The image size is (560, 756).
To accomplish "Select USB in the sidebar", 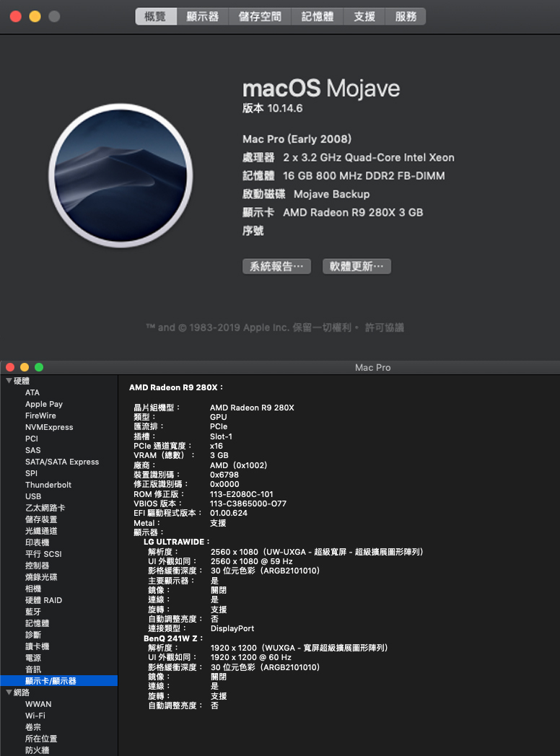I will [x=32, y=496].
